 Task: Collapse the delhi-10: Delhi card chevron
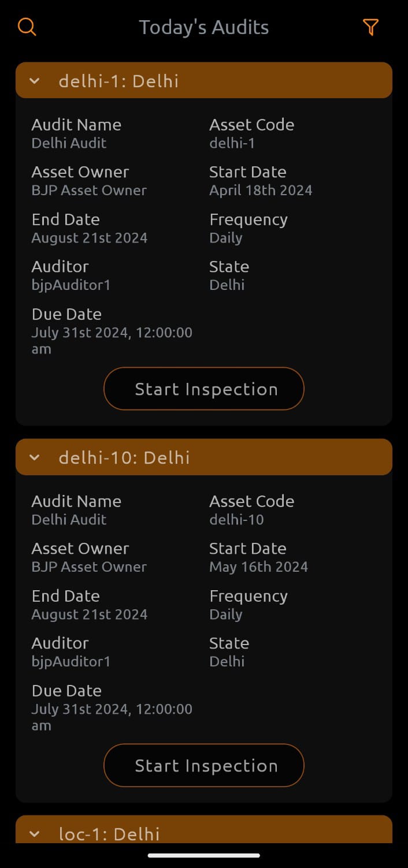[x=35, y=457]
